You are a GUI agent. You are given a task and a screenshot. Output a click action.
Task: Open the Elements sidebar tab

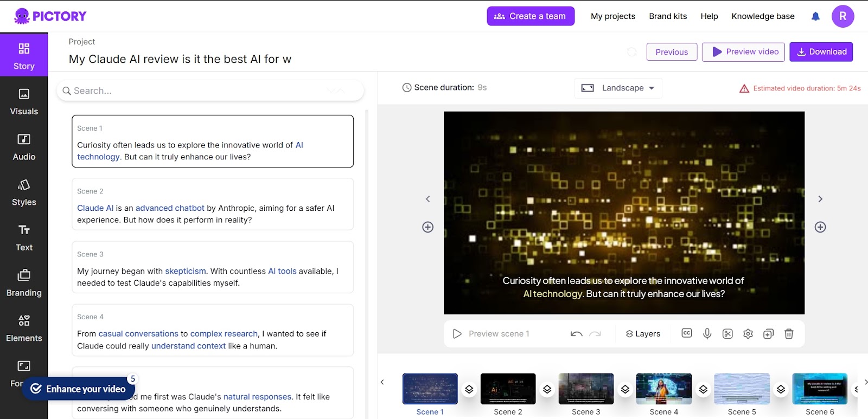[x=24, y=329]
